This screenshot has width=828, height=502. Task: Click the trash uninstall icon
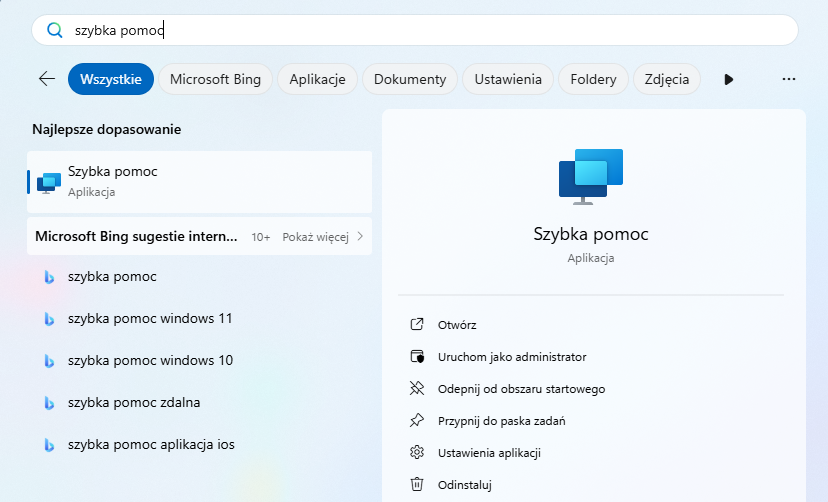pos(417,484)
